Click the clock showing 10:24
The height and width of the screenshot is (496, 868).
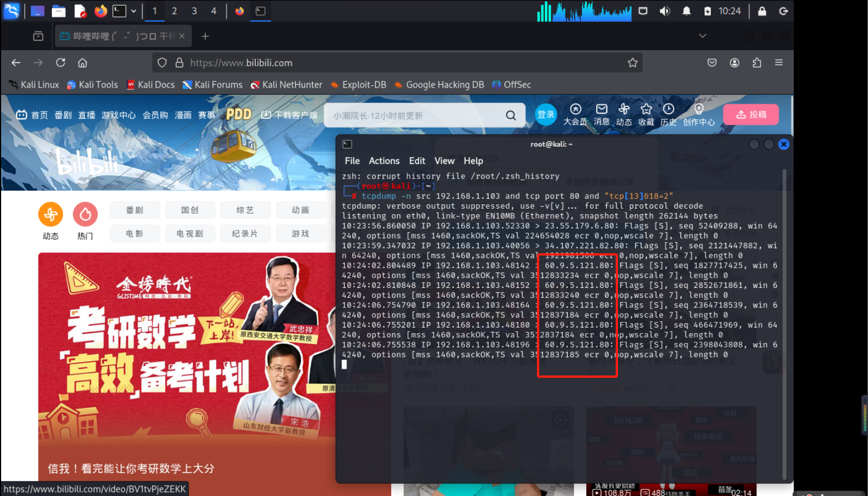pyautogui.click(x=730, y=11)
